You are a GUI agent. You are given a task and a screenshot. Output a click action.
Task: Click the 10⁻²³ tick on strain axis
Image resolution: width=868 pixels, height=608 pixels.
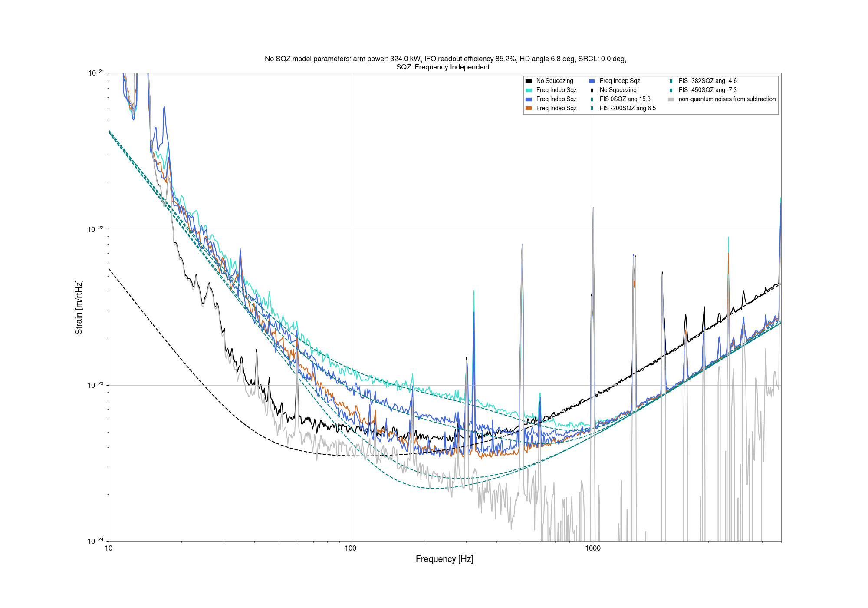click(x=95, y=385)
